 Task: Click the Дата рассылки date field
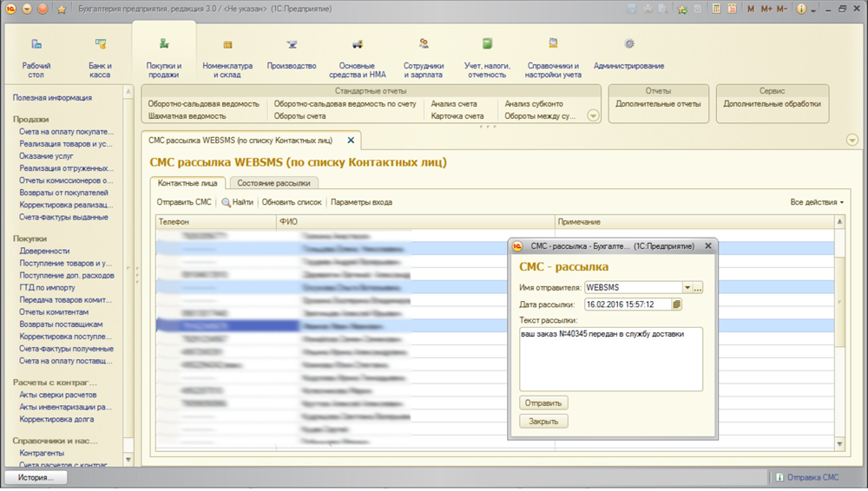click(x=628, y=304)
